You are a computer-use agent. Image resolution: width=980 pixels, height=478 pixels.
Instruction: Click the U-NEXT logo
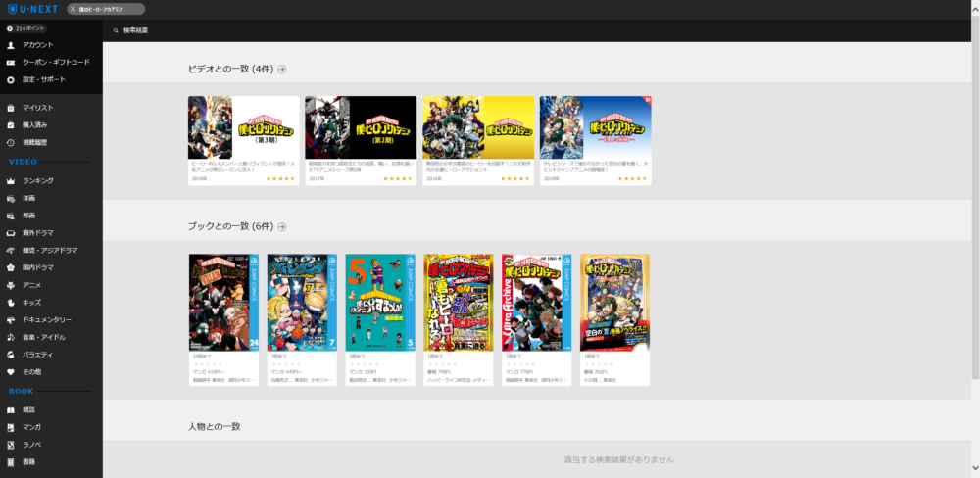(32, 9)
